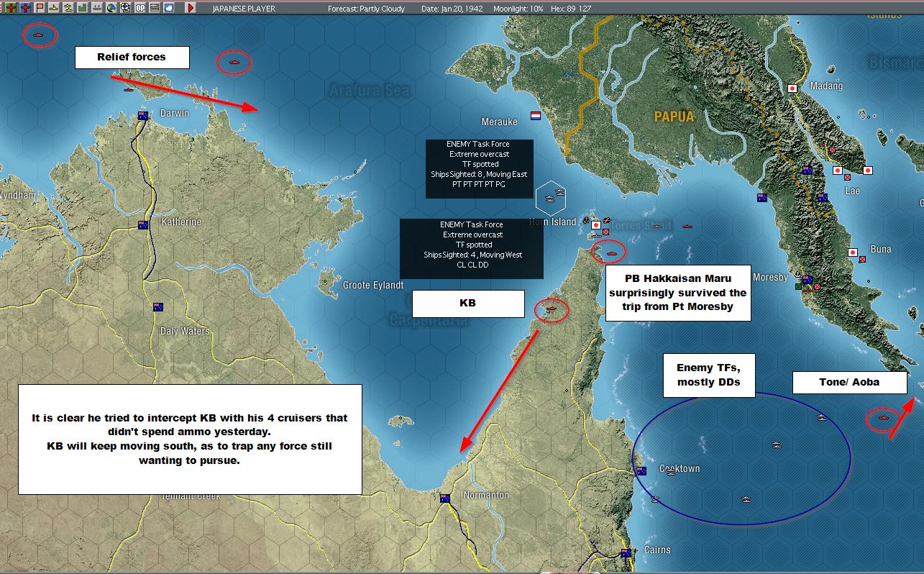Select the red ship icon northwest of Darwin
924x574 pixels.
[39, 35]
